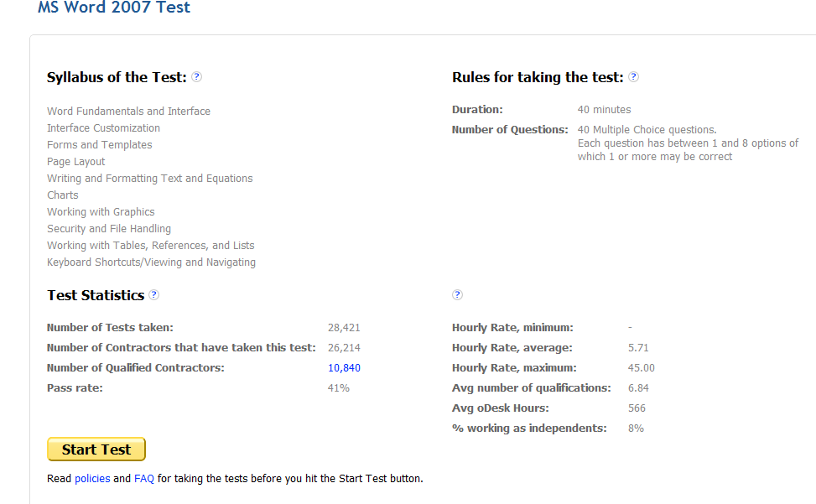Click Working with Graphics in the syllabus
The height and width of the screenshot is (504, 816).
pyautogui.click(x=101, y=211)
